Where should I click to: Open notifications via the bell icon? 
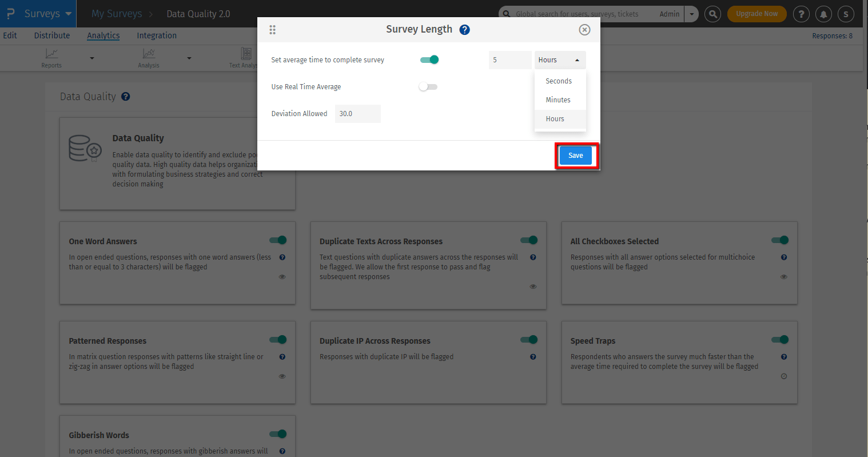[823, 14]
